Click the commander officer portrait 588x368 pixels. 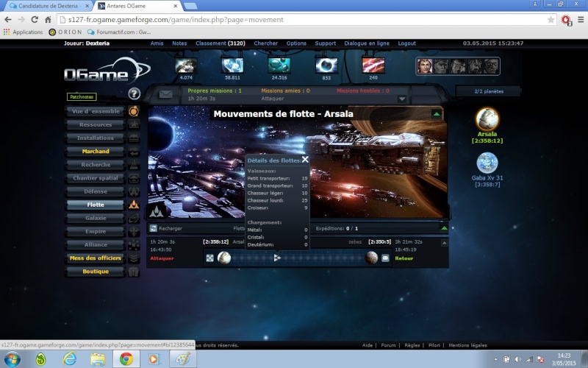[x=425, y=66]
